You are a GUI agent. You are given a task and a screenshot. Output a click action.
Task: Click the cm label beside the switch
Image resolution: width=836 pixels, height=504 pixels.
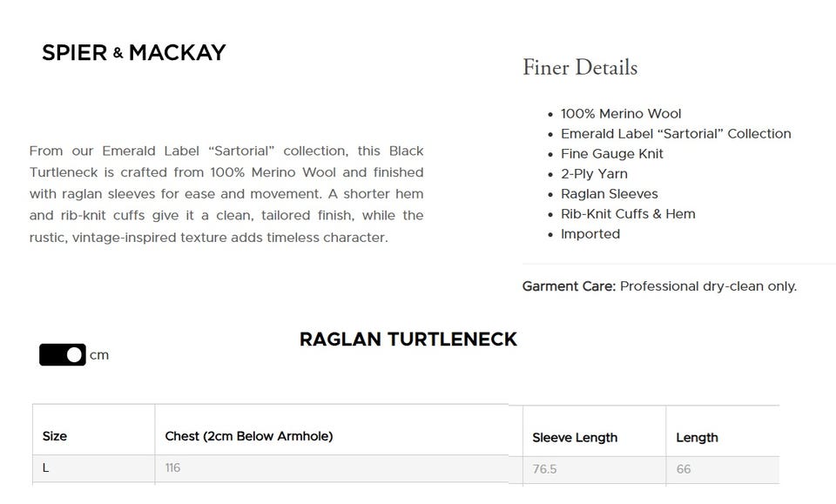99,355
